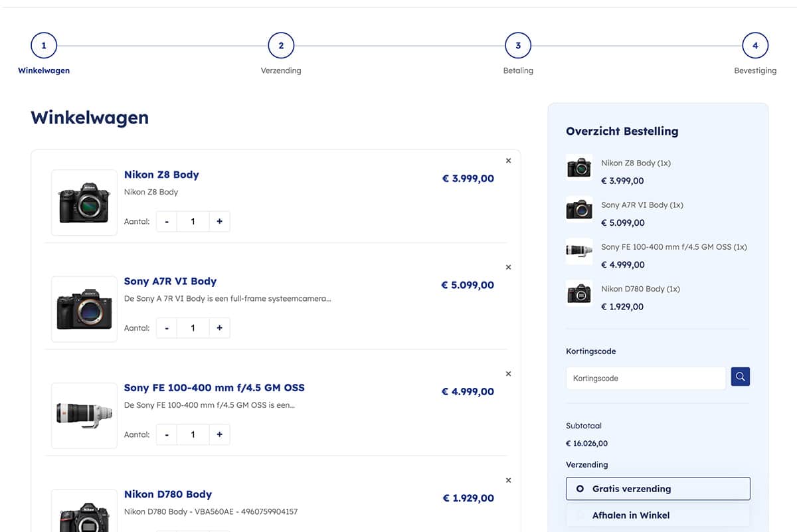Apply discount code with search icon button
The height and width of the screenshot is (532, 797).
[x=740, y=377]
